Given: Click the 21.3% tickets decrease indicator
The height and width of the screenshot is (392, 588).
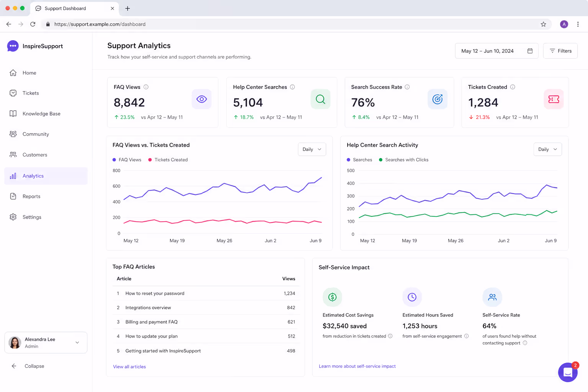Looking at the screenshot, I should 479,117.
